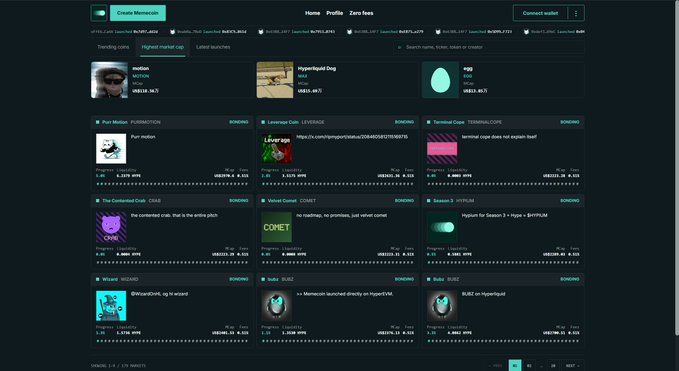Click Create Memecoin button
Image resolution: width=679 pixels, height=371 pixels.
point(138,13)
